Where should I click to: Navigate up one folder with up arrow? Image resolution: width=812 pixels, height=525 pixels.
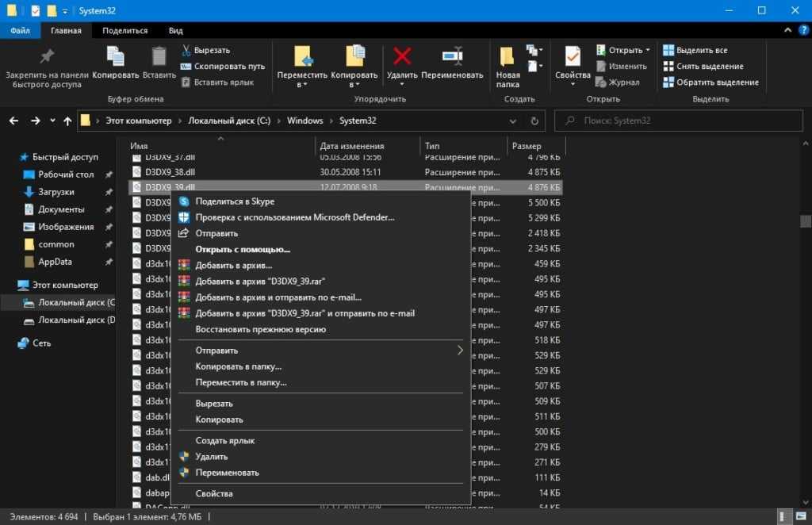coord(67,121)
